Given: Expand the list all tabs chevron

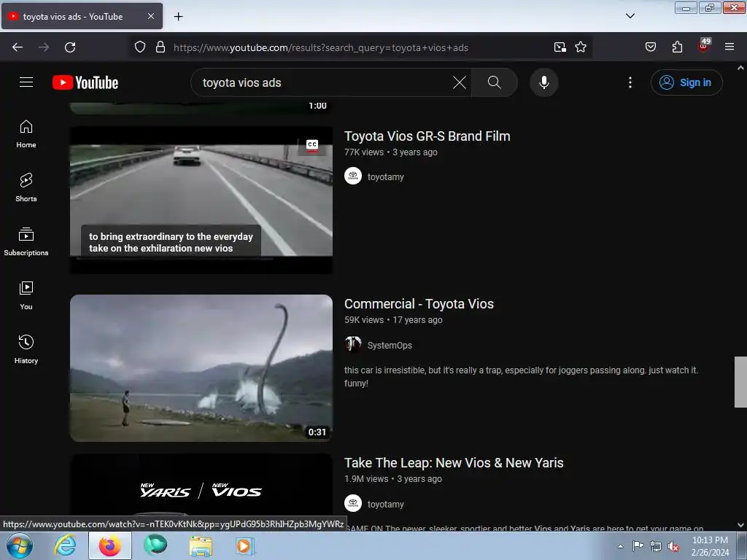Looking at the screenshot, I should (x=630, y=16).
